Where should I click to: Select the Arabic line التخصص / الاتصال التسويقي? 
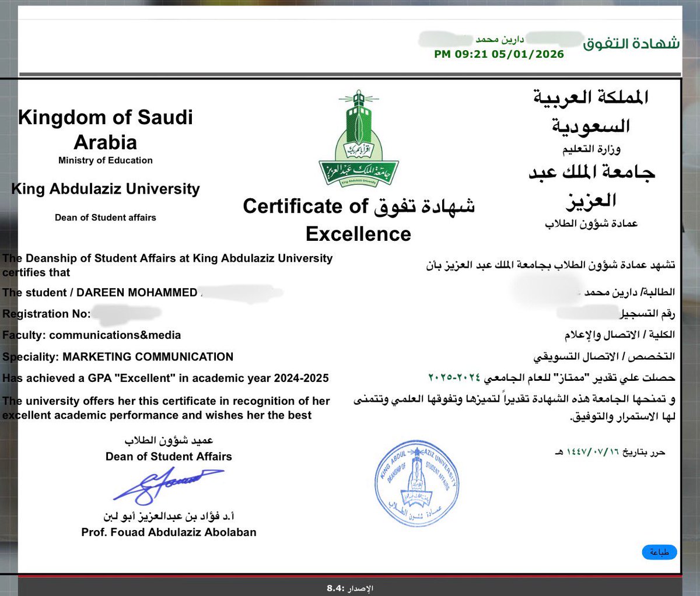(604, 356)
